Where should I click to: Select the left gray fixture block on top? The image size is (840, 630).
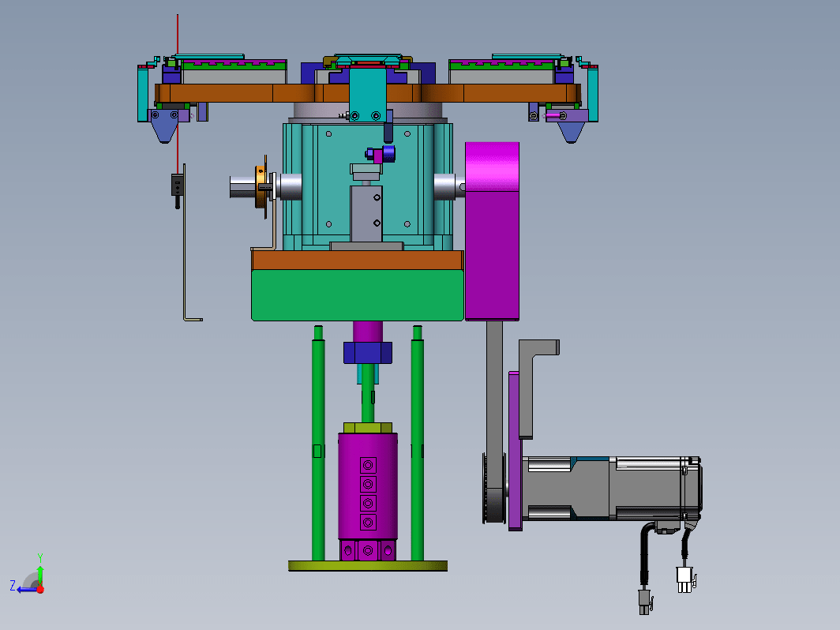point(234,77)
